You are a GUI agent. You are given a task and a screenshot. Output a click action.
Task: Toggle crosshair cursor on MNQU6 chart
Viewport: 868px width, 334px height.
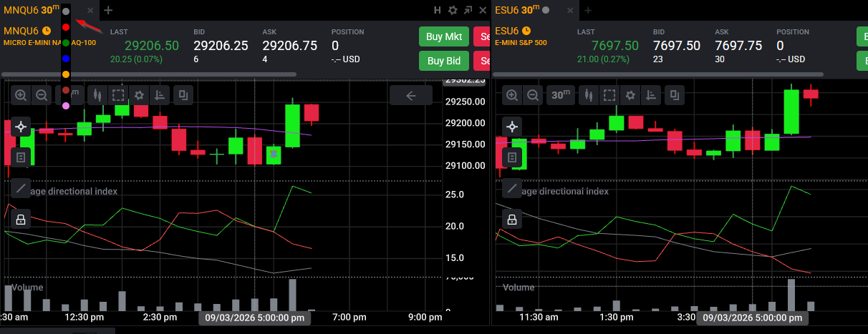(21, 127)
